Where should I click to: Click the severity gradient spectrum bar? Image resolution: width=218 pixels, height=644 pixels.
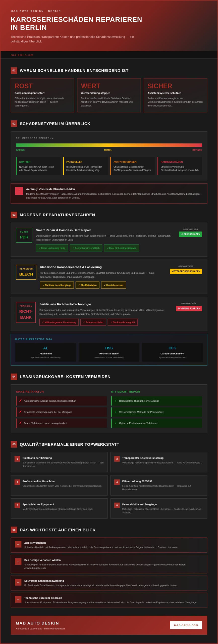[x=109, y=145]
